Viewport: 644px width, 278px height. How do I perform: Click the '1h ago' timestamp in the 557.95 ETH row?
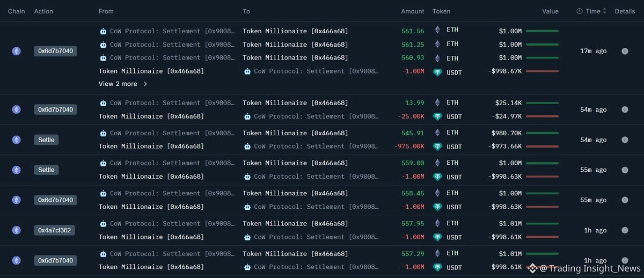point(595,230)
